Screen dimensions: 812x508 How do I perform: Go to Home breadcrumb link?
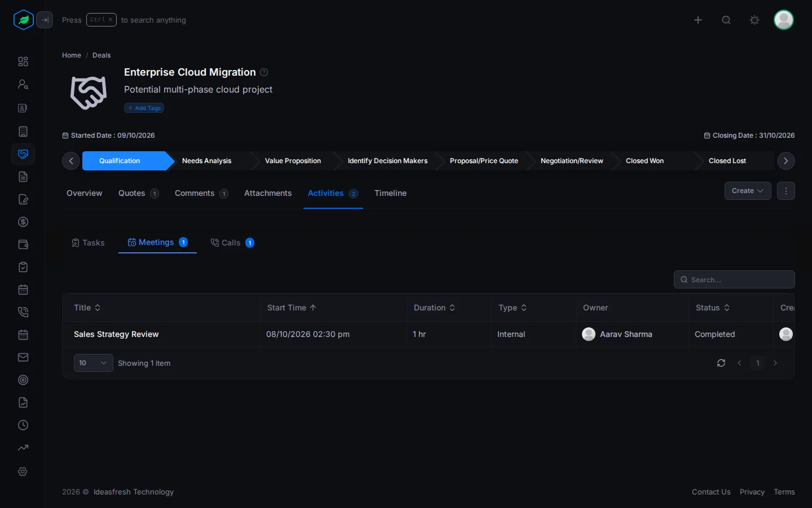pyautogui.click(x=72, y=55)
